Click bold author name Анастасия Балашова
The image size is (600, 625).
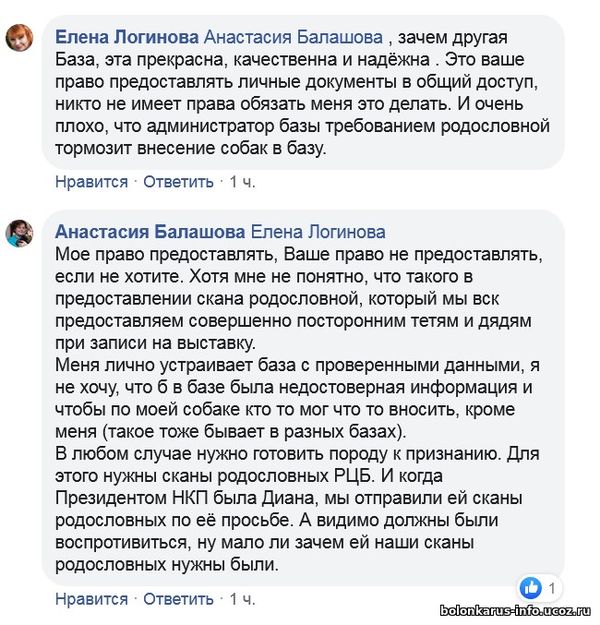click(150, 232)
